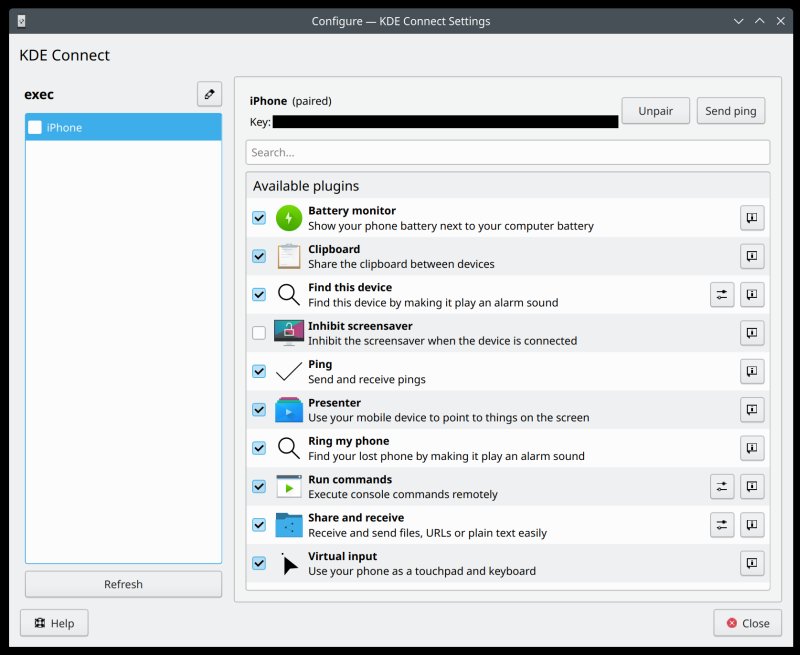Show info about Virtual input plugin
This screenshot has height=655, width=800.
[752, 563]
